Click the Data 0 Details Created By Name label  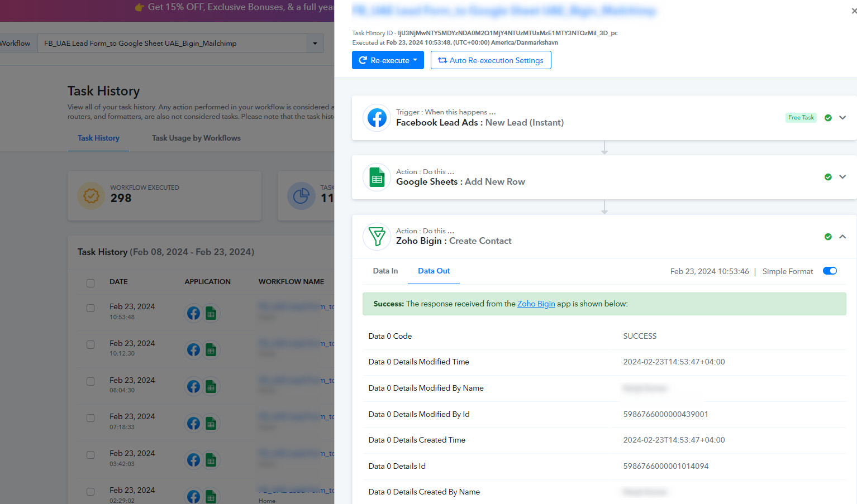[x=424, y=492]
